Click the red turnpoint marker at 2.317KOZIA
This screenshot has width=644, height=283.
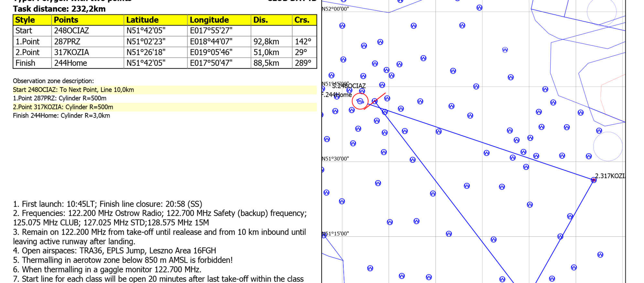point(594,180)
